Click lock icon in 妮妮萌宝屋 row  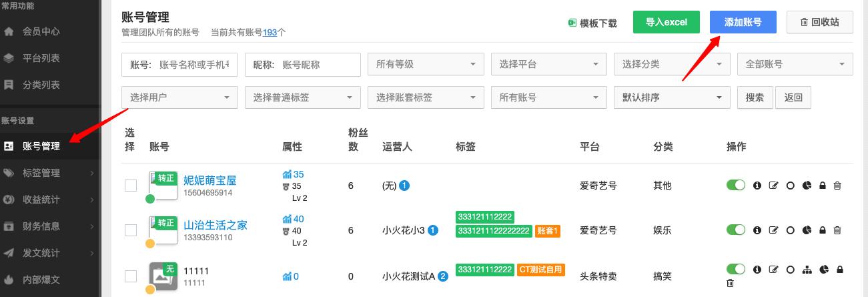click(822, 186)
